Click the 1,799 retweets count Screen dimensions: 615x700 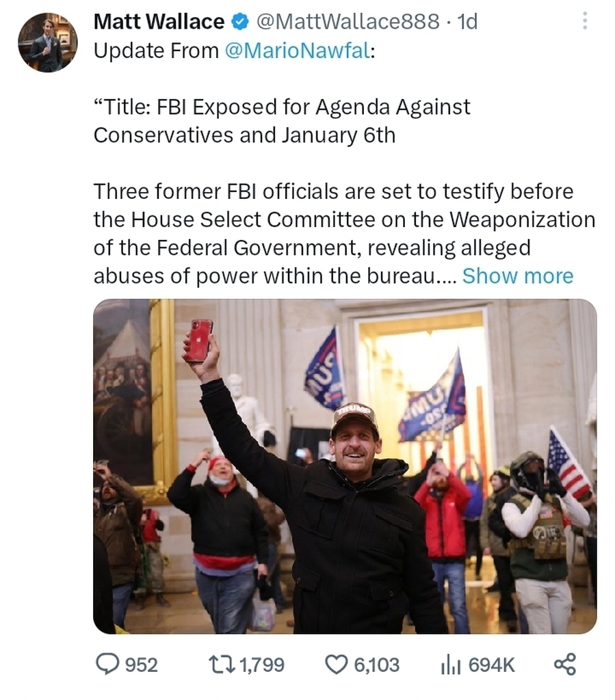click(262, 664)
